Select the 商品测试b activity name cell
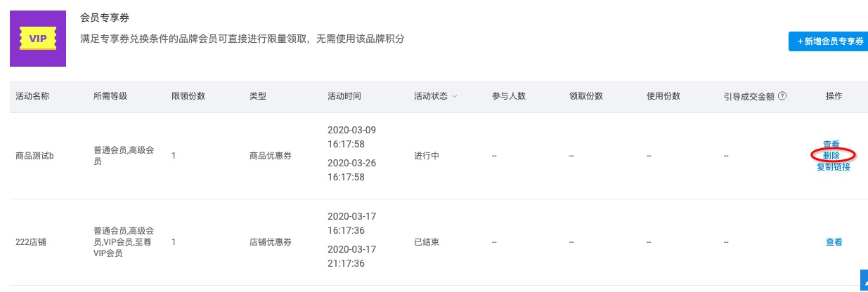868x292 pixels. coord(35,156)
